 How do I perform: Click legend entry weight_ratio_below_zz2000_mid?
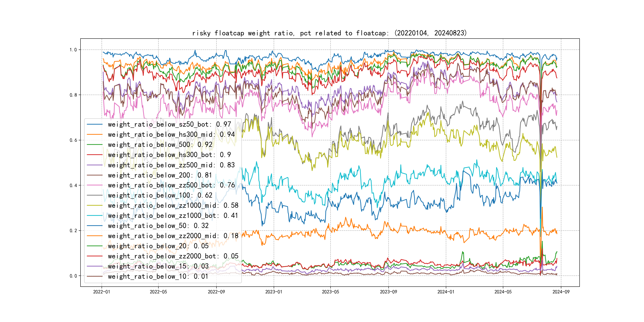tap(173, 236)
